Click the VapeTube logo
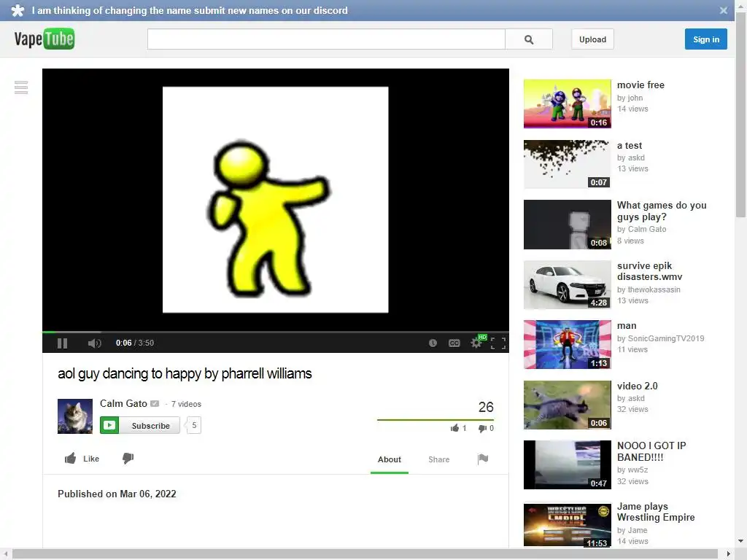This screenshot has height=560, width=747. coord(44,39)
